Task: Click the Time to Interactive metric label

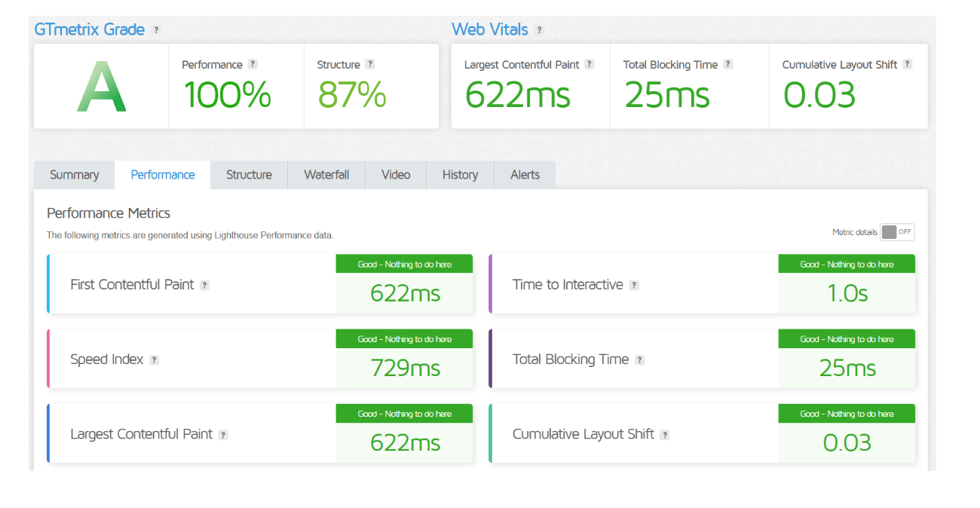Action: [x=568, y=285]
